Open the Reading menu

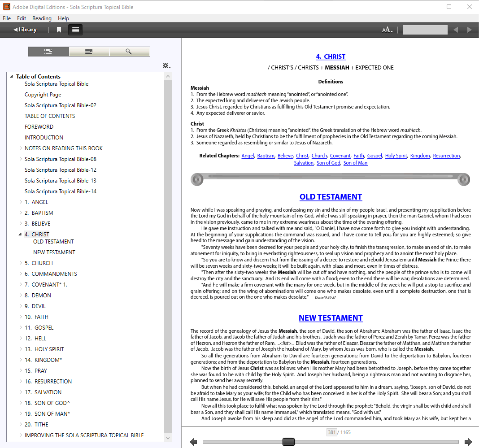(42, 18)
